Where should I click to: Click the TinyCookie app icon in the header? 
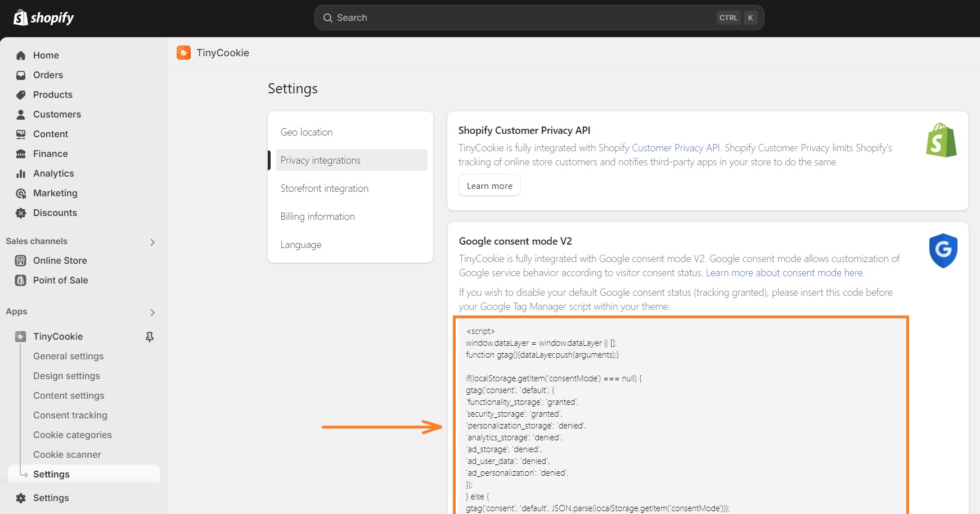pos(184,52)
